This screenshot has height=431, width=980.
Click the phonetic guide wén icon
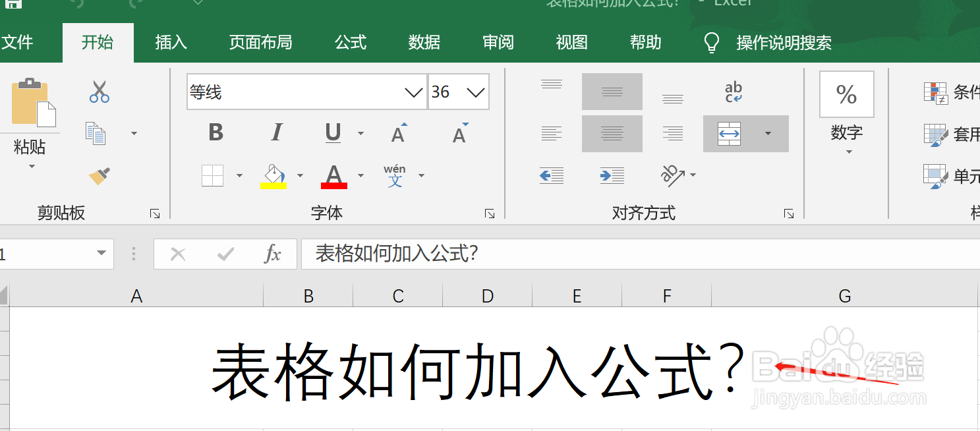395,175
